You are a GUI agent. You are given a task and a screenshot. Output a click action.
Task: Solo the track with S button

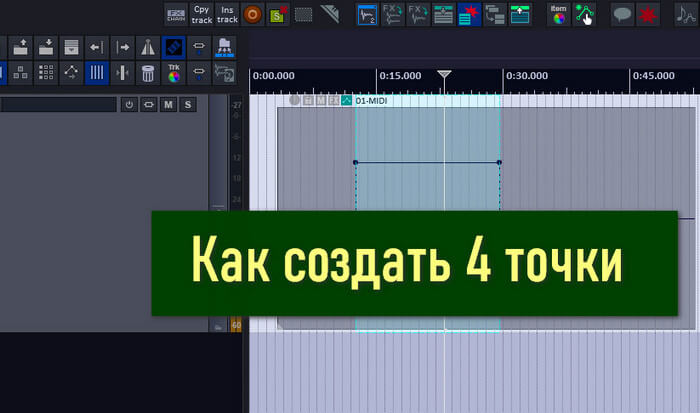click(188, 105)
